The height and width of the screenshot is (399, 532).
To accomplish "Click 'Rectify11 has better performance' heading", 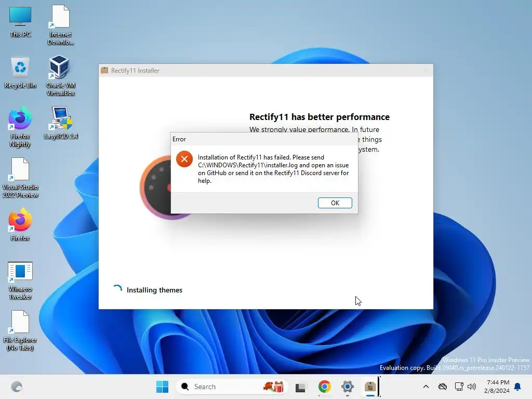I will [320, 117].
